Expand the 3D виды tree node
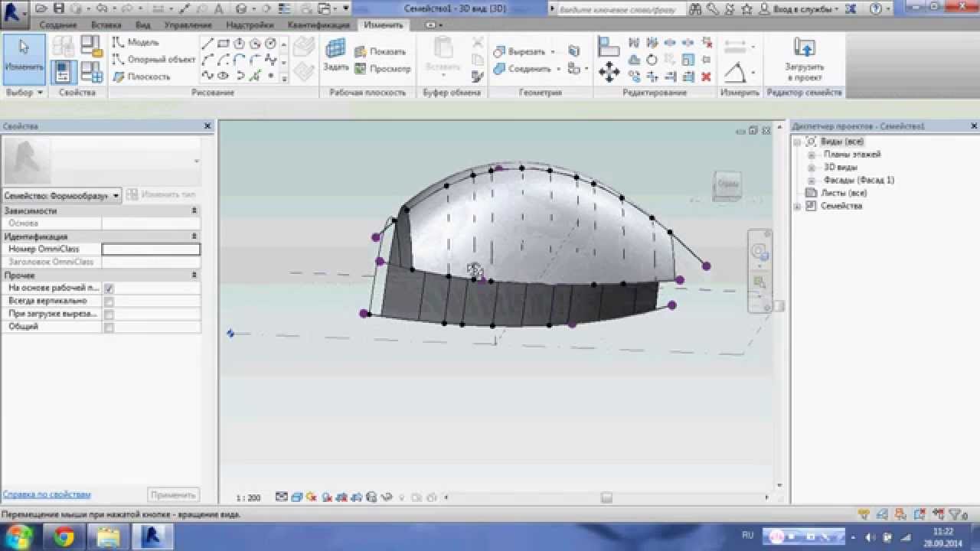This screenshot has height=551, width=980. tap(812, 167)
